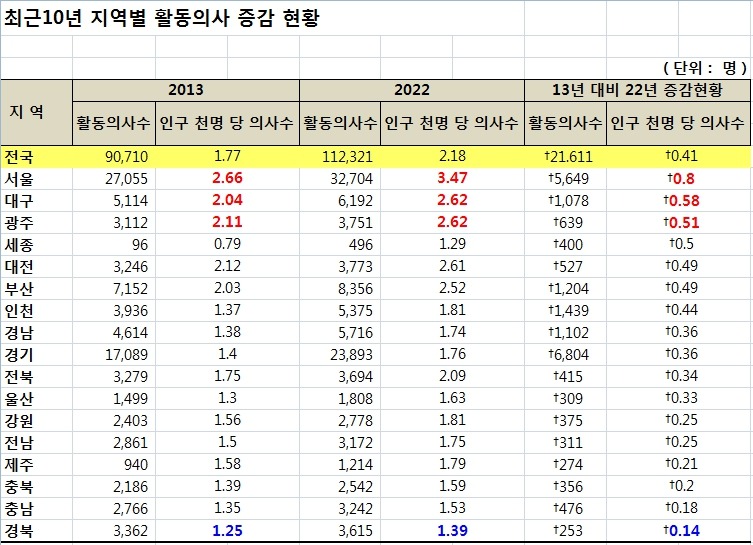Select the increase value '1,204' in Busan row
Screen dimensions: 753x545
point(569,289)
